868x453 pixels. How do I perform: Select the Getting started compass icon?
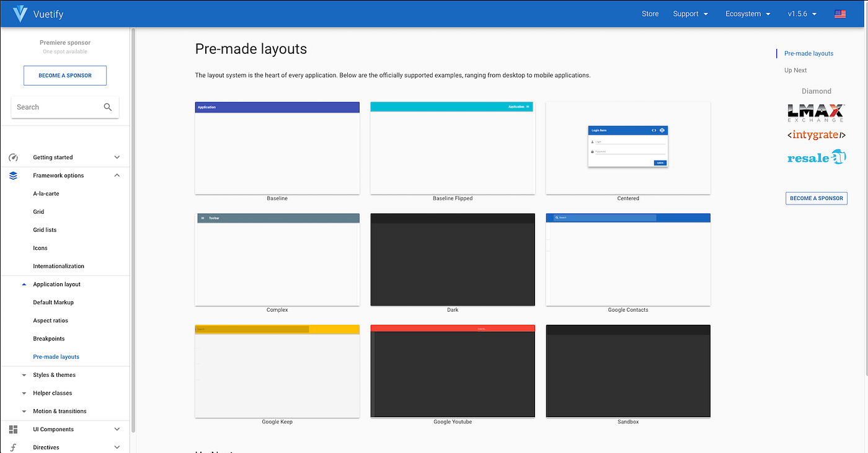(x=13, y=157)
